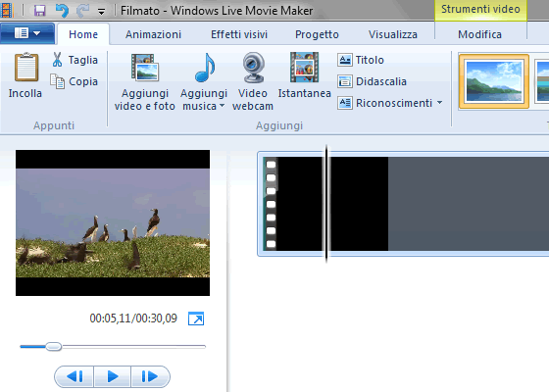Click the Istantanea snapshot icon
The width and height of the screenshot is (549, 392).
(304, 68)
